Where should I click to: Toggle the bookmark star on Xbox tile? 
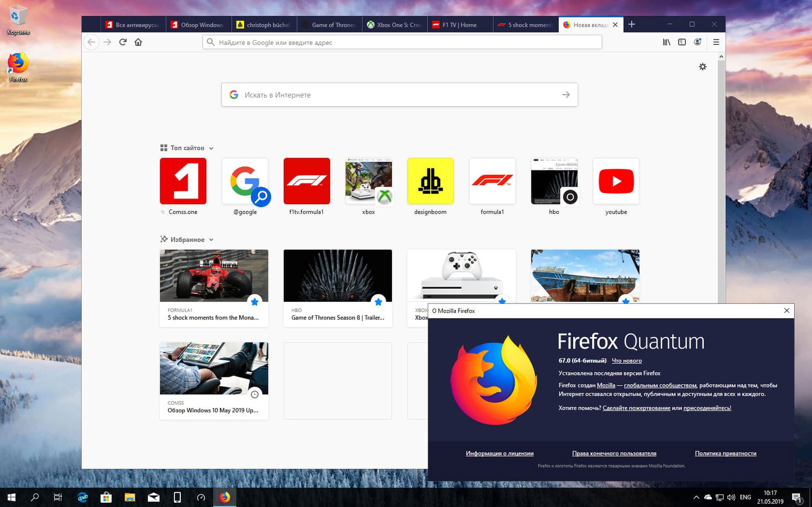501,301
